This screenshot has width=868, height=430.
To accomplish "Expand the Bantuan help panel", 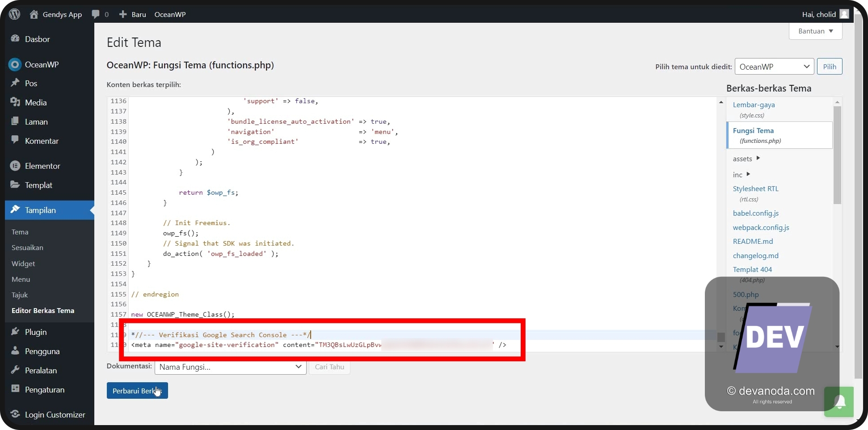I will coord(816,31).
